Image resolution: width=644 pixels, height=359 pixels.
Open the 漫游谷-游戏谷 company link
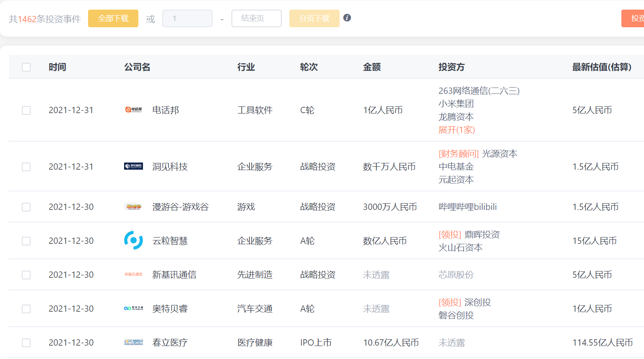pyautogui.click(x=180, y=207)
